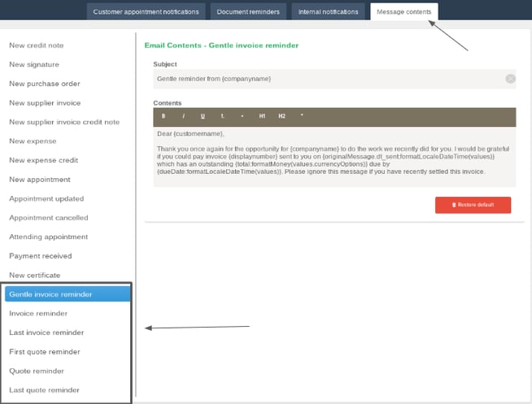Insert numbered list in contents editor

(x=223, y=116)
